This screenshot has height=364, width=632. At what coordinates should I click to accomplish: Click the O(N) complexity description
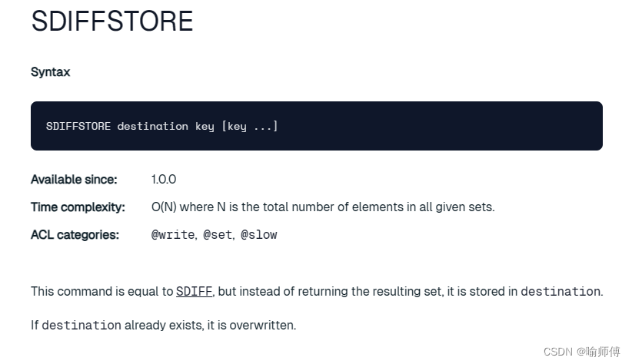323,207
